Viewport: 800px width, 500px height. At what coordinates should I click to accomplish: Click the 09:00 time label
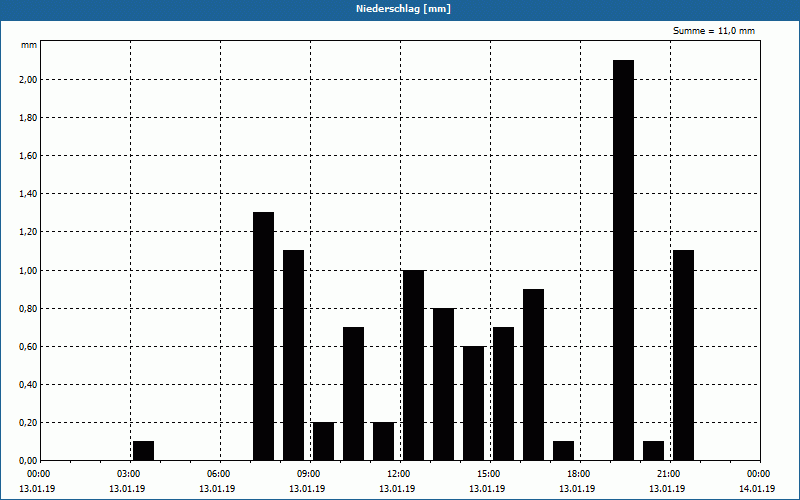tap(311, 474)
